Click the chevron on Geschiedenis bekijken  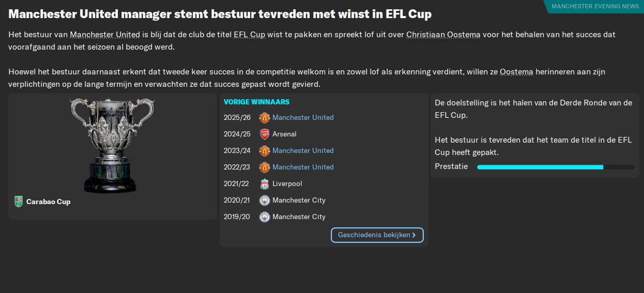pyautogui.click(x=414, y=235)
